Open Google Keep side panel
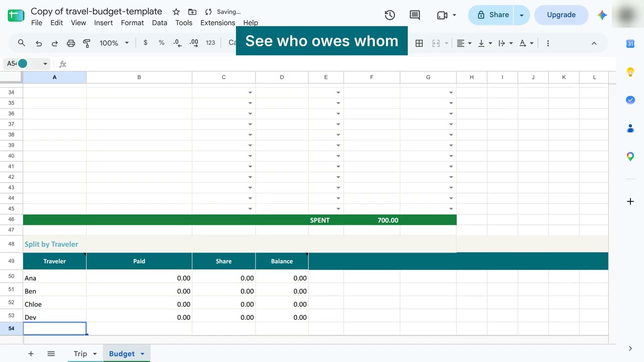The width and height of the screenshot is (644, 362). click(x=630, y=72)
